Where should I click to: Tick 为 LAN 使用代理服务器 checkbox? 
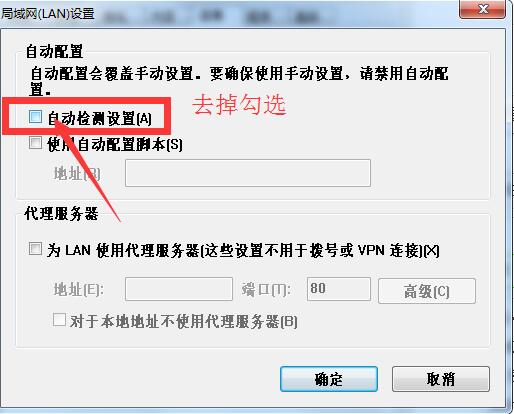pos(35,249)
